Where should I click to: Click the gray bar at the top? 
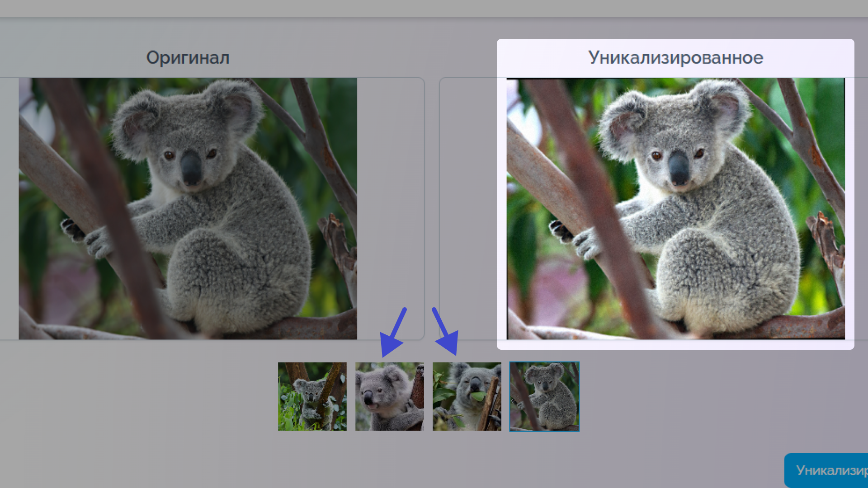pos(434,9)
